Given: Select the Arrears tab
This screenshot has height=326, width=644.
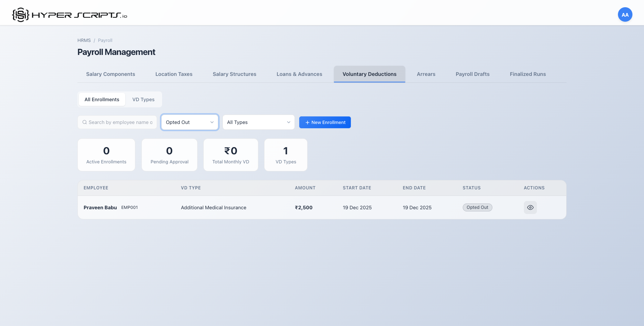Looking at the screenshot, I should [426, 74].
